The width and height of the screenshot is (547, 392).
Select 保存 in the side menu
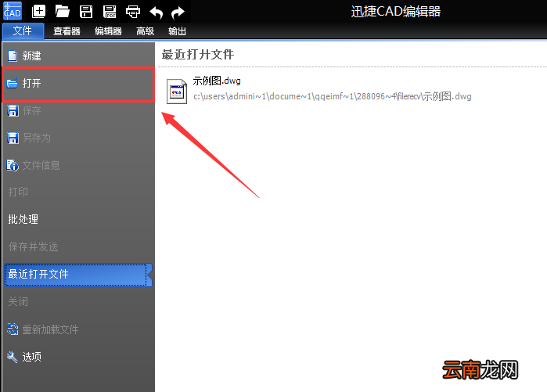(79, 111)
